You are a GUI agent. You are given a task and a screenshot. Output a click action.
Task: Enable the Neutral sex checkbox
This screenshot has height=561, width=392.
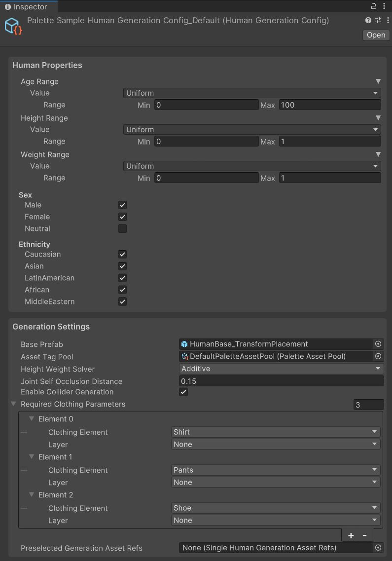pos(122,228)
